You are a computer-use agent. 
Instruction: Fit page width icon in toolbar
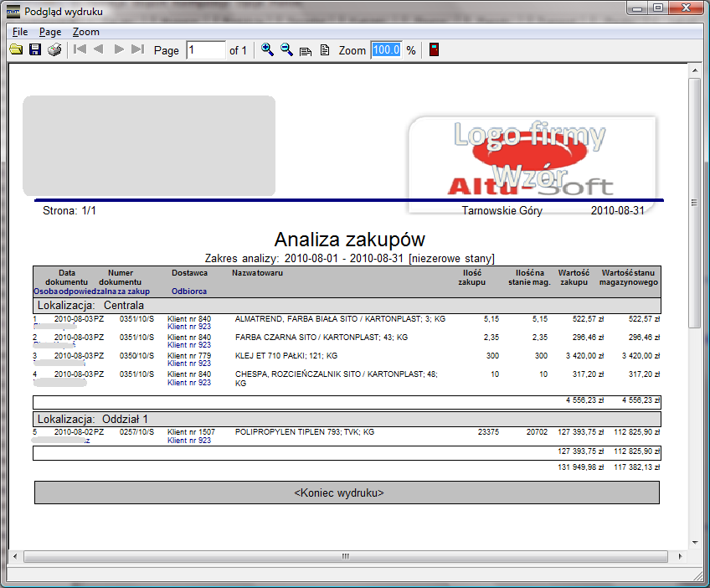(306, 50)
